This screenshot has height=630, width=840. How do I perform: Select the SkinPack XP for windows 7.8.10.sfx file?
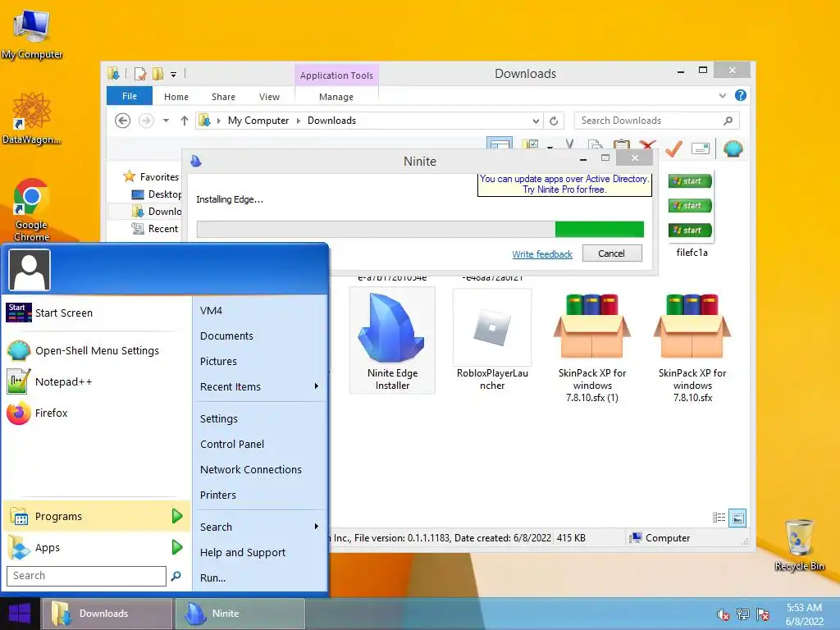(x=692, y=347)
